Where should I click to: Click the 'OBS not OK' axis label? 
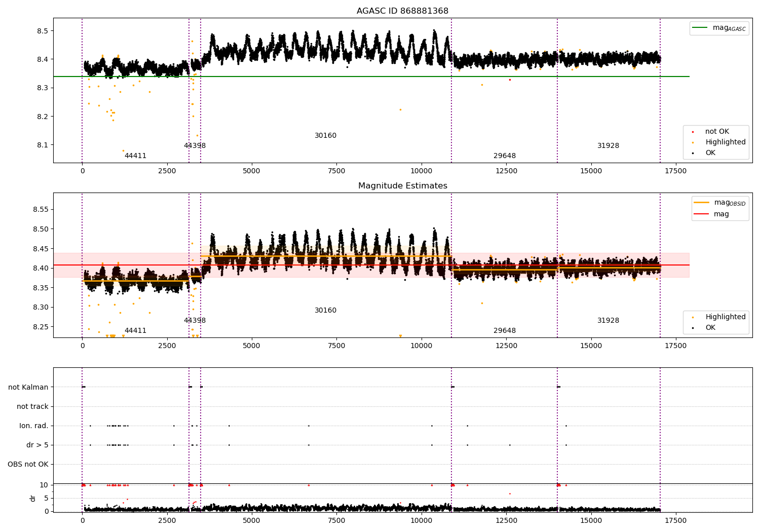point(28,464)
